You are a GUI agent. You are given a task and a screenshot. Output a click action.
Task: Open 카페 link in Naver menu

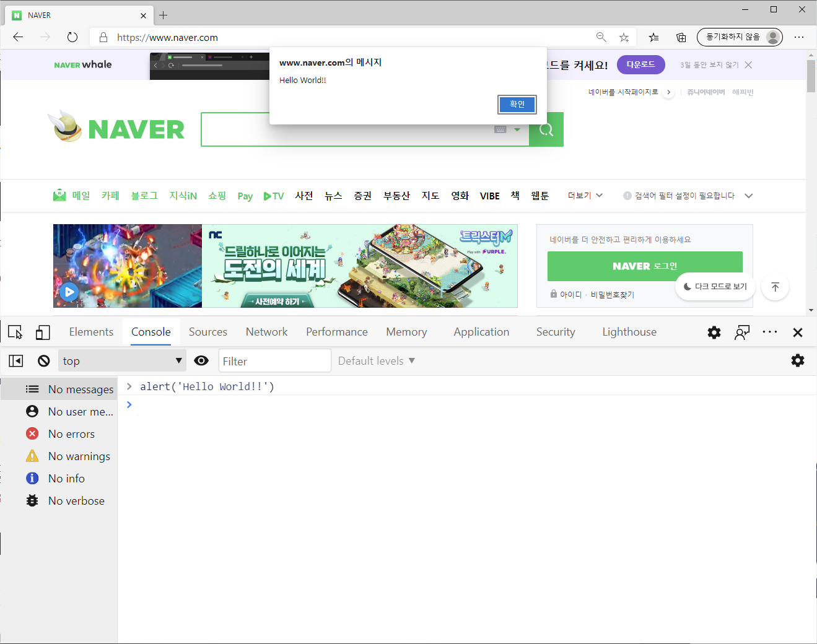110,196
